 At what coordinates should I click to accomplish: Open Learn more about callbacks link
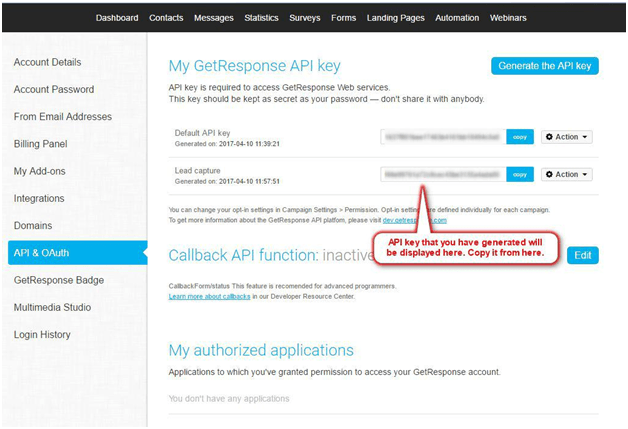(209, 296)
